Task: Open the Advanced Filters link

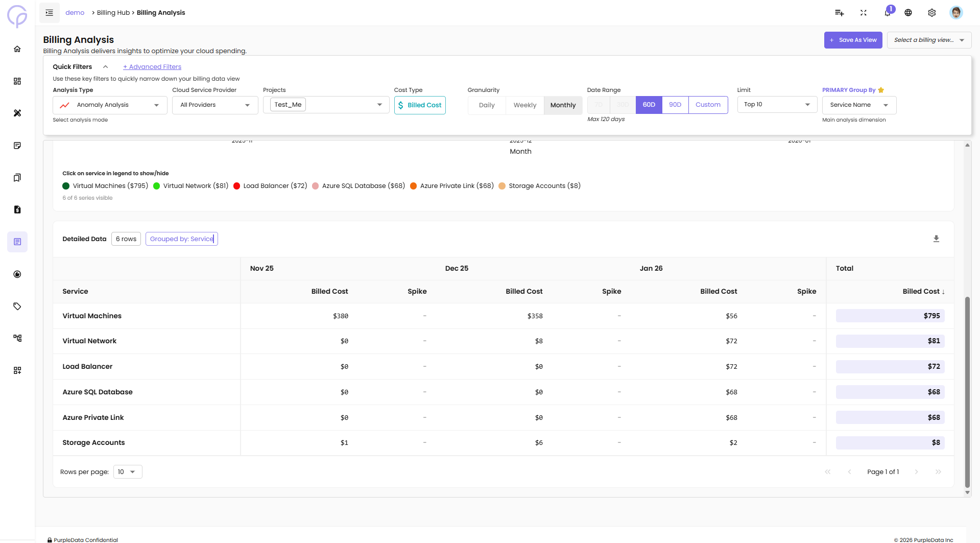Action: (x=152, y=67)
